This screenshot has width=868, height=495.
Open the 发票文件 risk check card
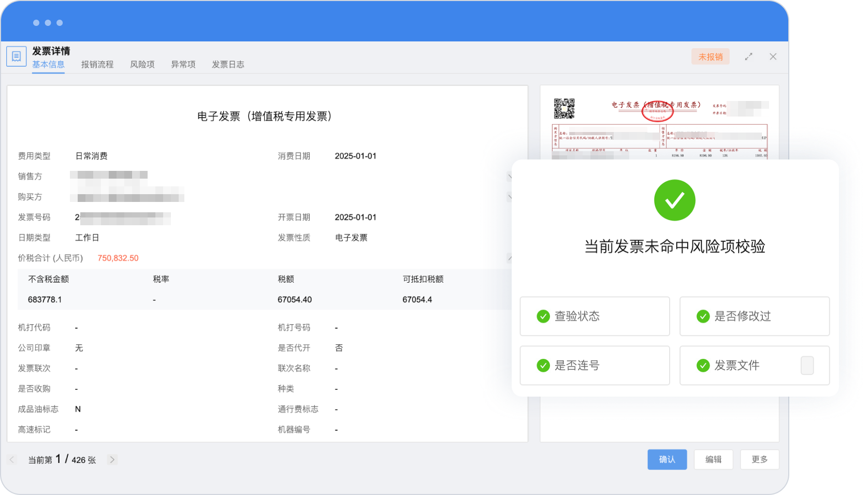(x=755, y=366)
